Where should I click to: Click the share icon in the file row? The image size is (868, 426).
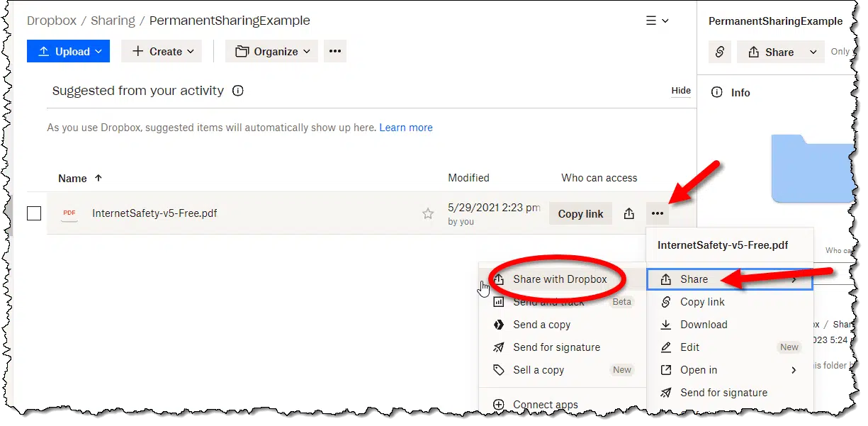[x=629, y=214]
